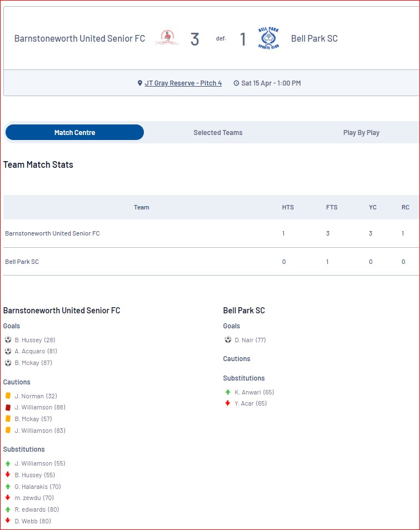Select Barnstoneworth United Senior FC table row name
This screenshot has height=530, width=420.
coord(52,233)
